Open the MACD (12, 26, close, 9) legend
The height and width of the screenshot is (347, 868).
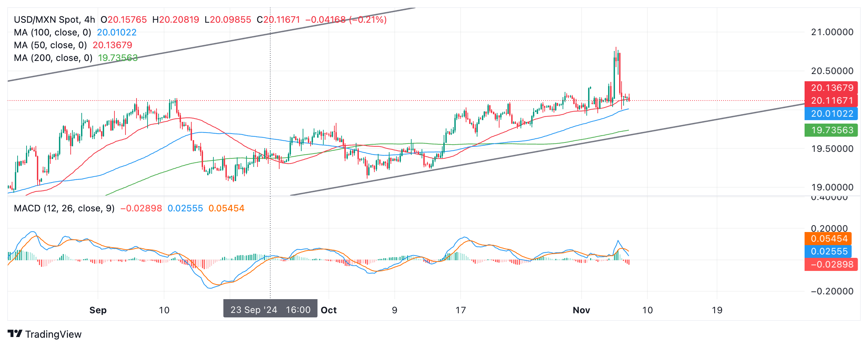click(x=64, y=208)
